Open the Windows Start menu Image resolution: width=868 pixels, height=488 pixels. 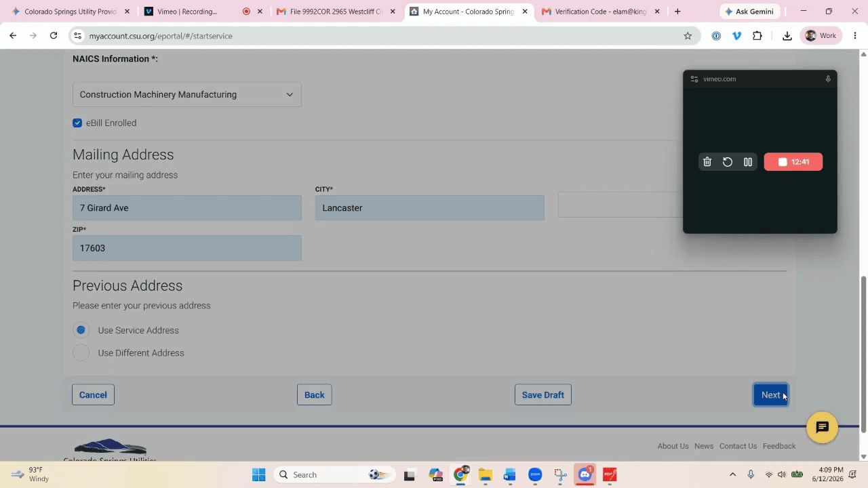[259, 474]
